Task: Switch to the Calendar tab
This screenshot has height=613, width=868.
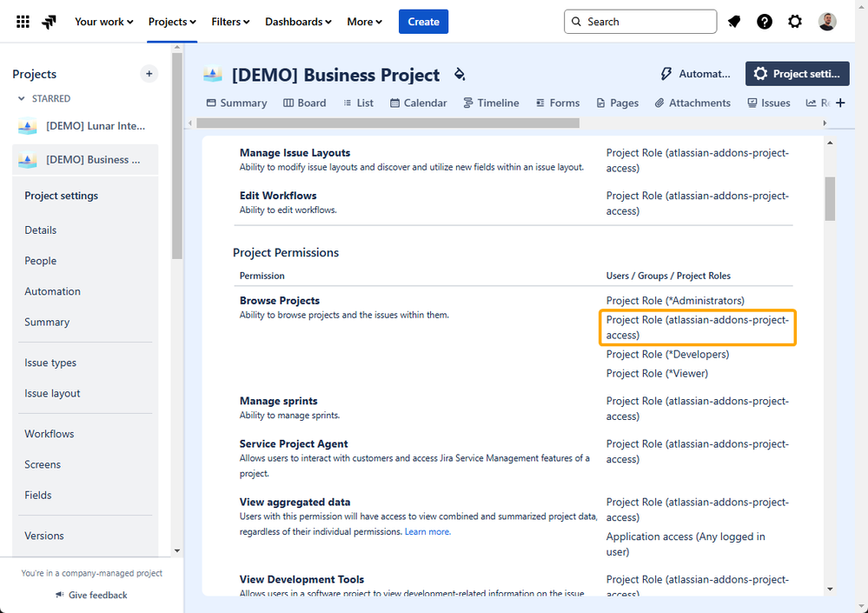Action: pos(418,103)
